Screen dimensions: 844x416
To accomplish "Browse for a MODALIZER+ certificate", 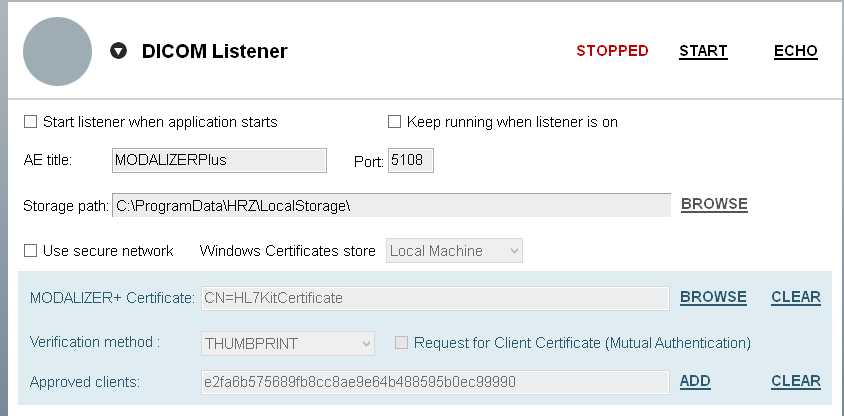I will 713,297.
